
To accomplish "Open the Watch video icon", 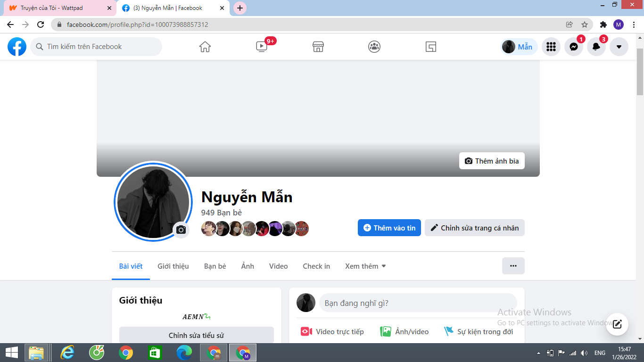I will coord(262,47).
